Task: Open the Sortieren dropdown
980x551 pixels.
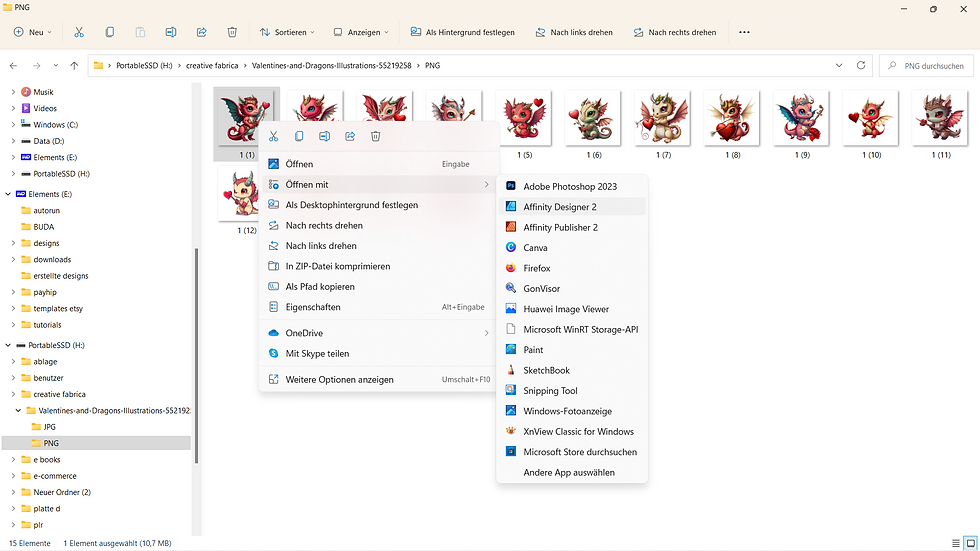Action: coord(287,32)
